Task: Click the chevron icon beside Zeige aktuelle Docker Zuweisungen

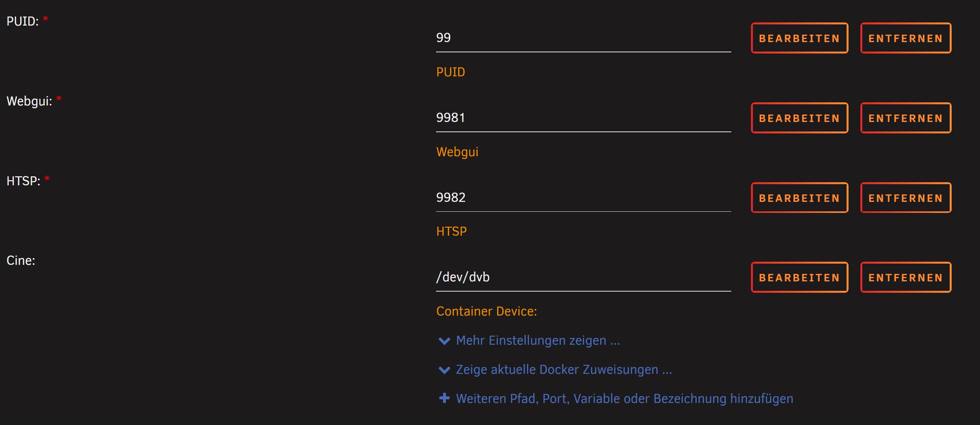Action: tap(444, 370)
